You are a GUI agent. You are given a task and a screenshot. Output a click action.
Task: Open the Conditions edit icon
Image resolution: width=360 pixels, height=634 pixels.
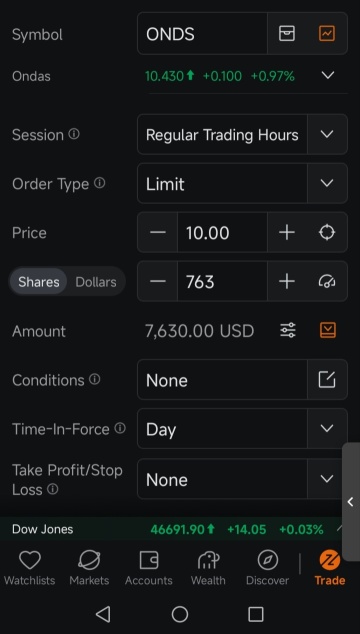coord(327,380)
